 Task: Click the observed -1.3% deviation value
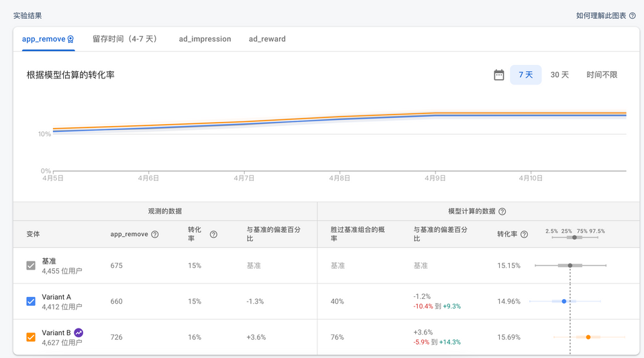(x=255, y=301)
